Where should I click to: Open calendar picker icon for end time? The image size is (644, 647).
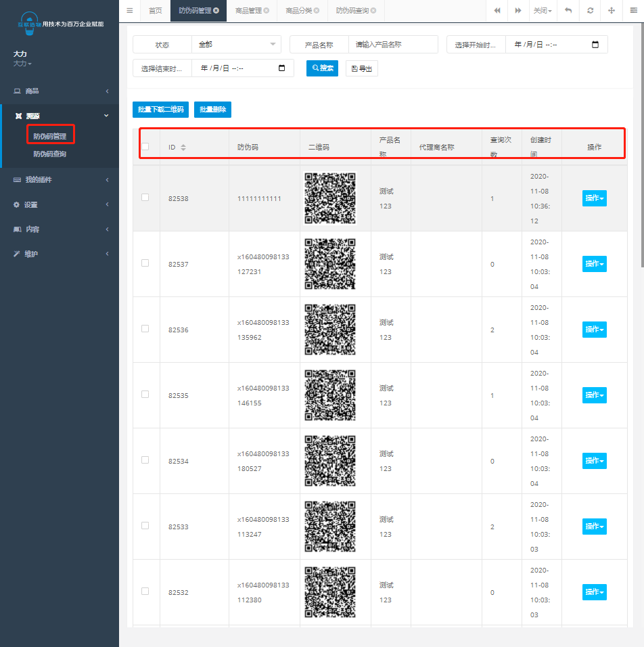point(282,68)
